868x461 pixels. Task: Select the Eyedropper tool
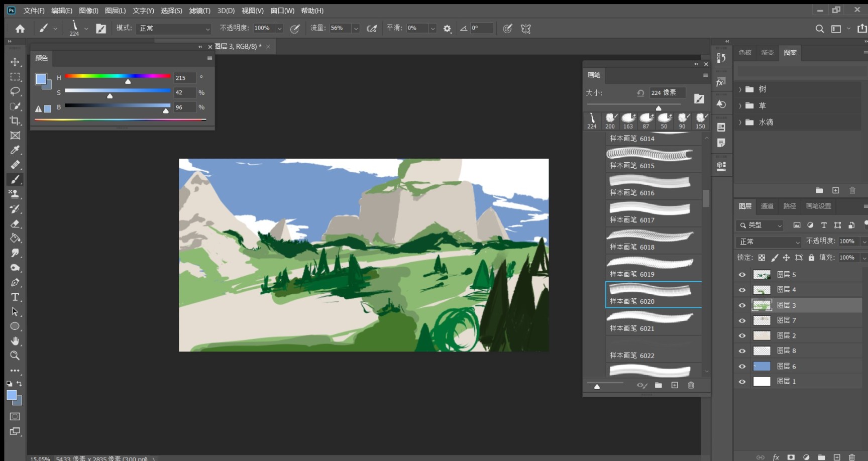15,150
